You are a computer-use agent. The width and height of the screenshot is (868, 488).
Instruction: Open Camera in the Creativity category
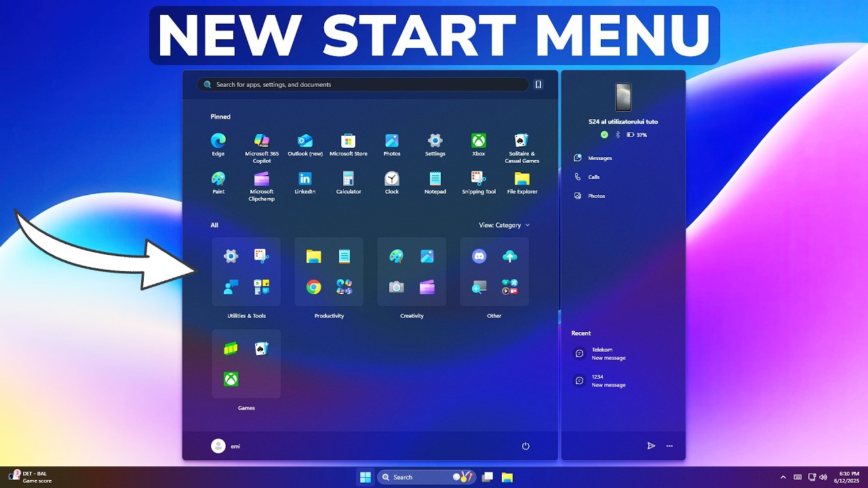(x=396, y=287)
